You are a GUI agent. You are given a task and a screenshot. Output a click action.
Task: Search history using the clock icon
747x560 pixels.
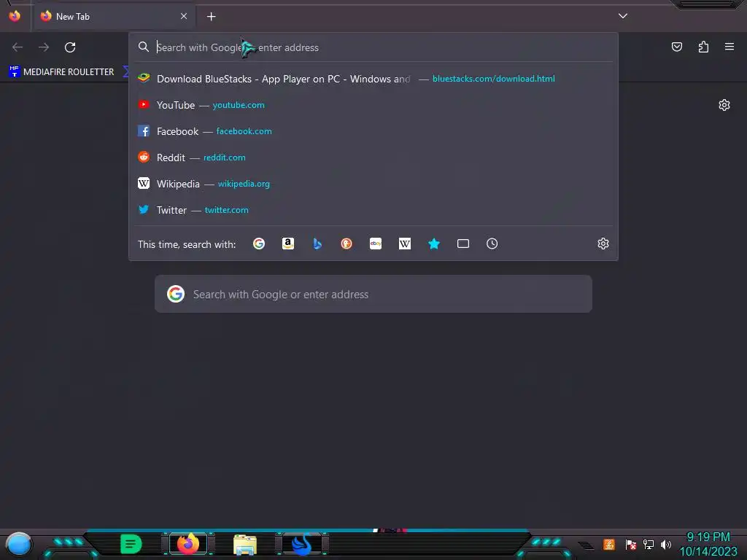pos(492,244)
